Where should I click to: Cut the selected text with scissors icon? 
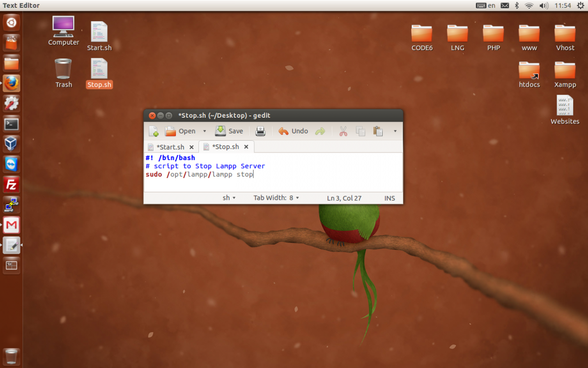tap(343, 131)
